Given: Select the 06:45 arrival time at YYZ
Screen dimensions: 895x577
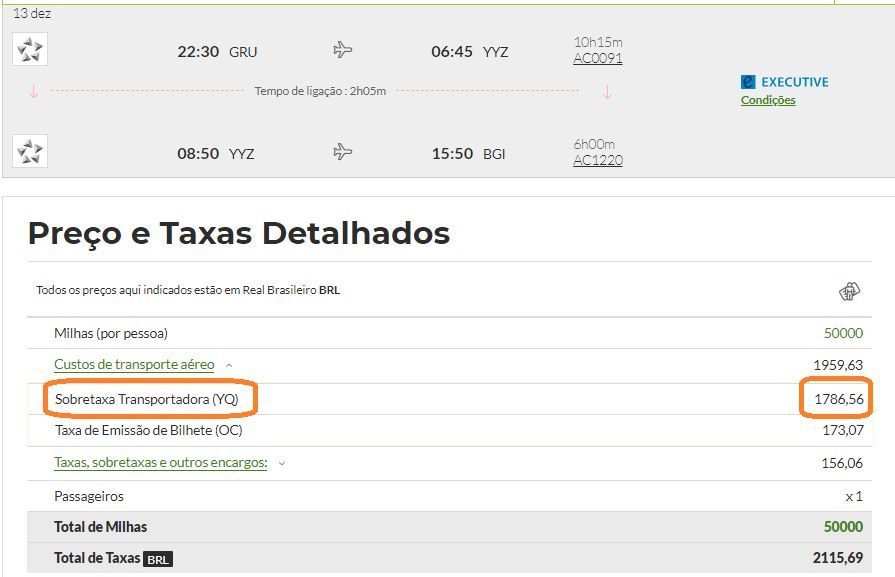Looking at the screenshot, I should pos(451,52).
